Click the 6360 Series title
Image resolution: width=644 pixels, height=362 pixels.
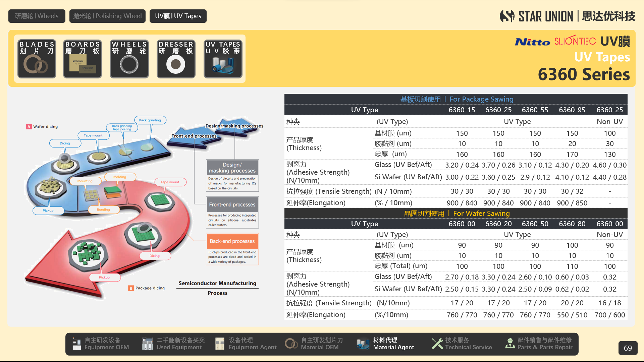pos(584,74)
